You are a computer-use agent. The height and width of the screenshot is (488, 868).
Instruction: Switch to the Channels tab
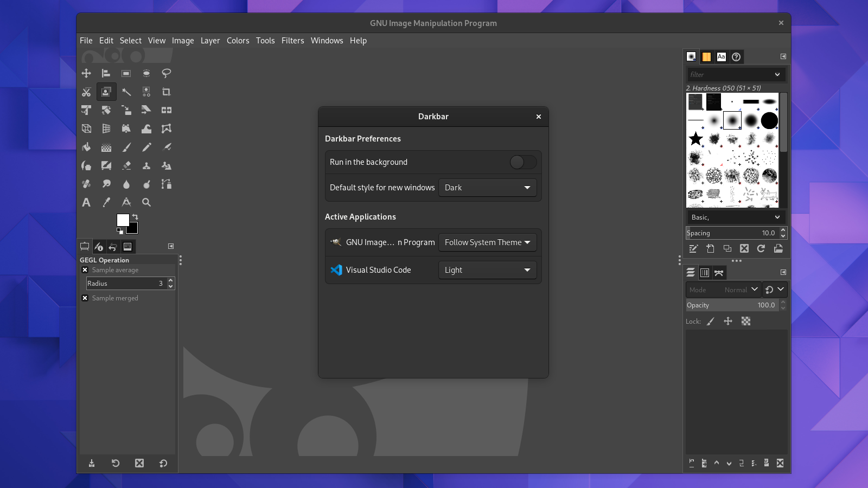[x=705, y=272]
